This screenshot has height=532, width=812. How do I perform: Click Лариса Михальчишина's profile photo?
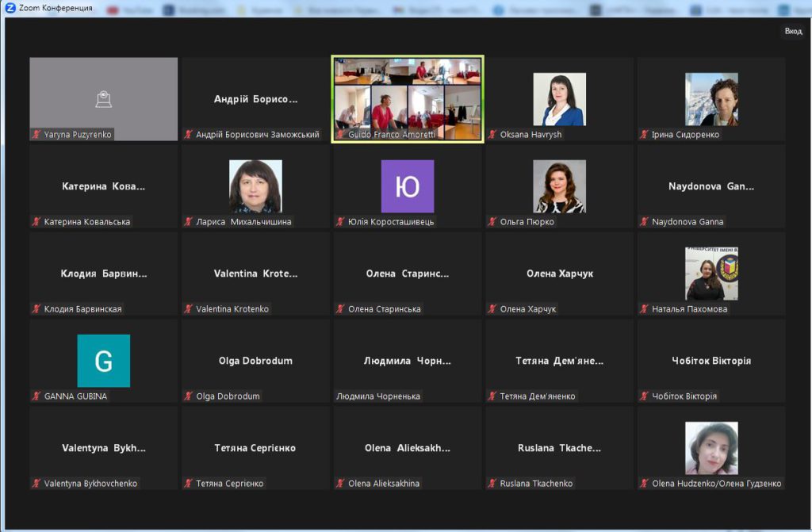pos(255,186)
